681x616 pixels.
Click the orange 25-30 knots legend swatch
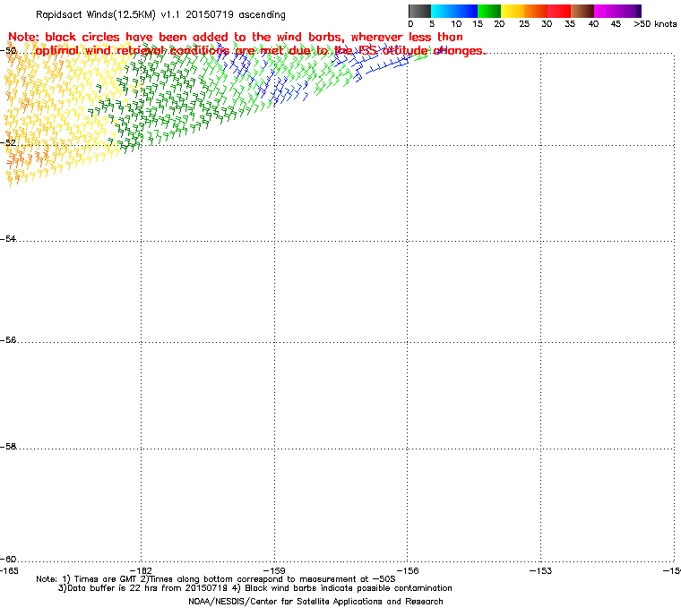pyautogui.click(x=536, y=11)
